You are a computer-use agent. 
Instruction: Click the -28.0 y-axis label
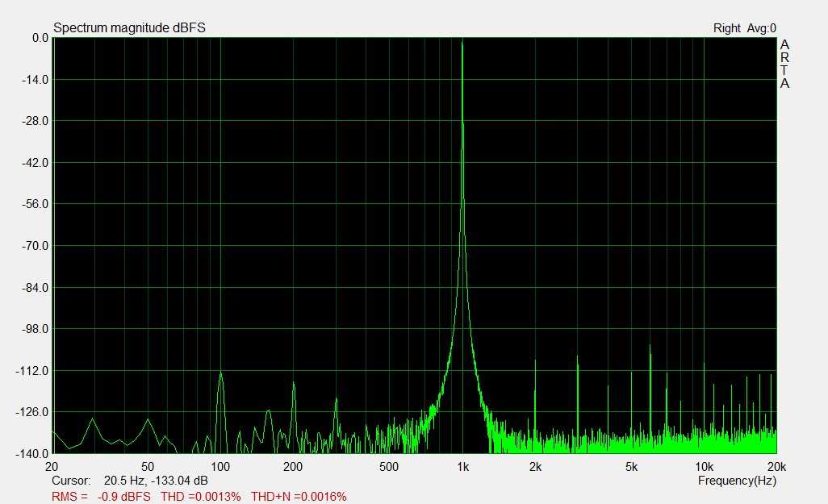[35, 122]
